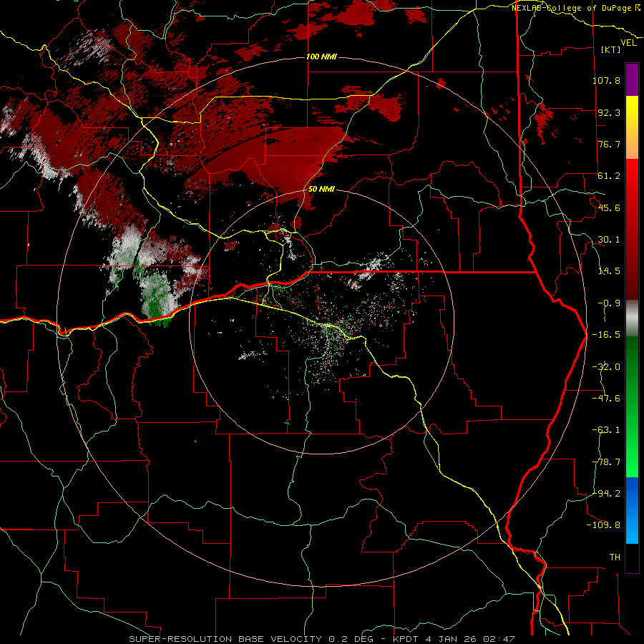The image size is (644, 644).
Task: Click the -78.7 velocity scale value
Action: (x=606, y=462)
